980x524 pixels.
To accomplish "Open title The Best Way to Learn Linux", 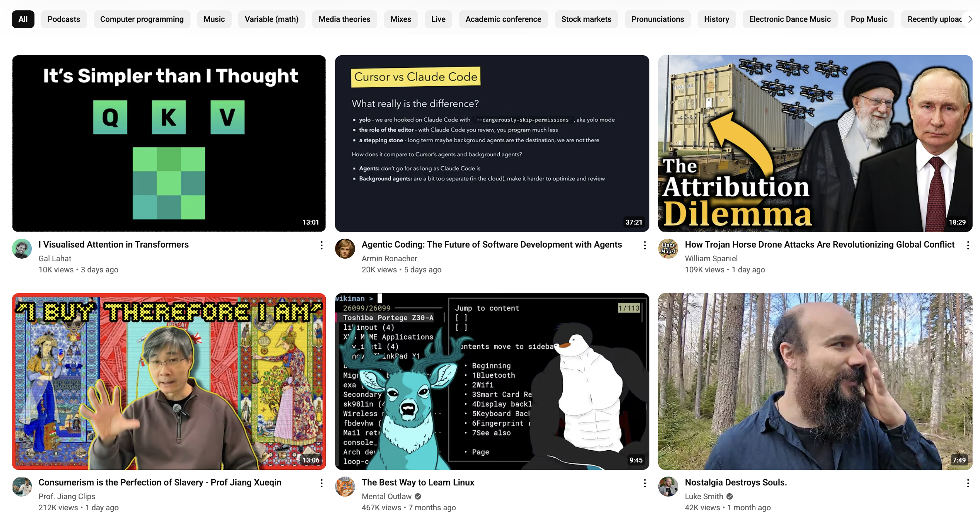I will tap(418, 482).
